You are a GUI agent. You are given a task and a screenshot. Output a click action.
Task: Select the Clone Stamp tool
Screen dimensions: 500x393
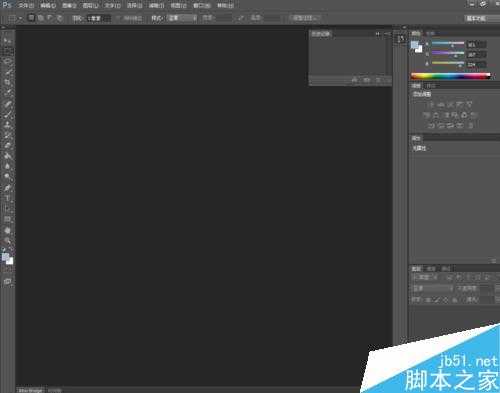click(7, 125)
